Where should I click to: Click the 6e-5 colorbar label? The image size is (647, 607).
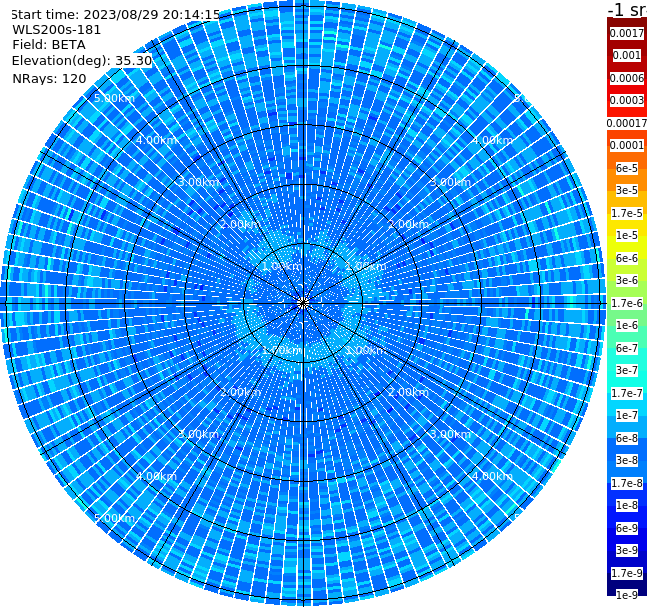(627, 168)
